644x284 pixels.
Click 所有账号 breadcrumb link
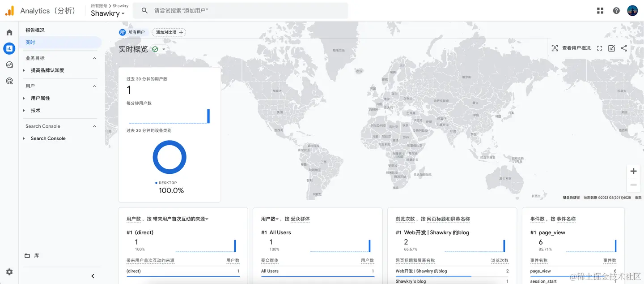(x=98, y=6)
